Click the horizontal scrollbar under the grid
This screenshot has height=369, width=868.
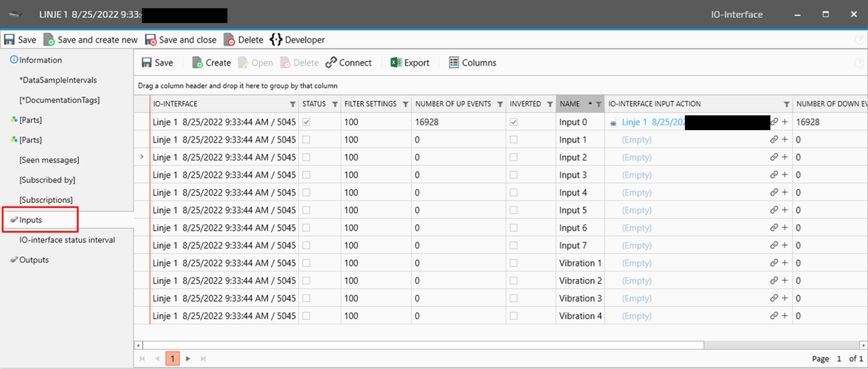(x=423, y=345)
